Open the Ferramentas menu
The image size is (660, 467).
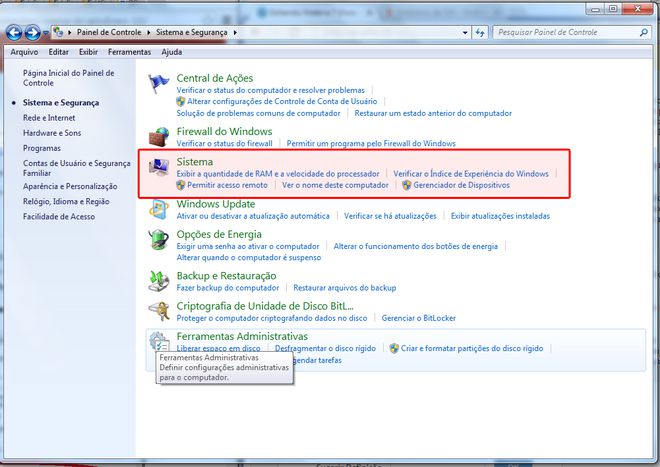129,52
